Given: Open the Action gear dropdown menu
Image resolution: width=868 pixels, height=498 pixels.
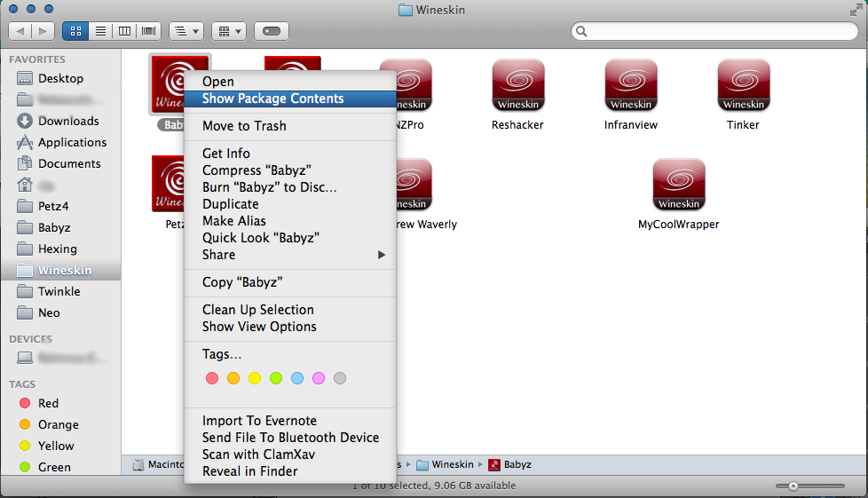Looking at the screenshot, I should tap(185, 31).
